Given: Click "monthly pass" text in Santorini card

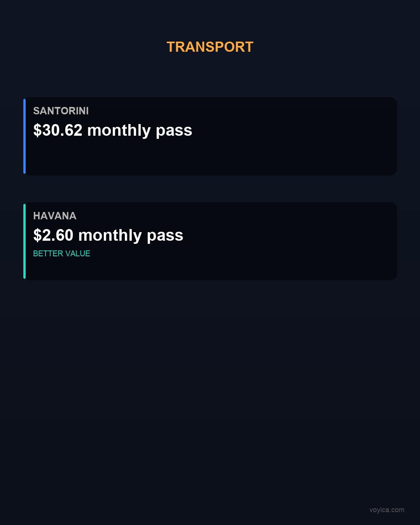Looking at the screenshot, I should [x=140, y=130].
